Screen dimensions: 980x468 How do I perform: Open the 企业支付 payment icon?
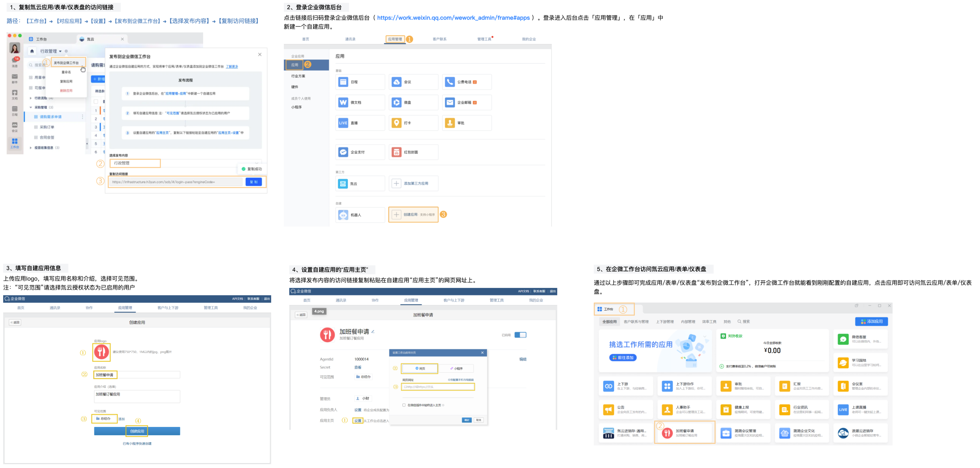[x=343, y=152]
